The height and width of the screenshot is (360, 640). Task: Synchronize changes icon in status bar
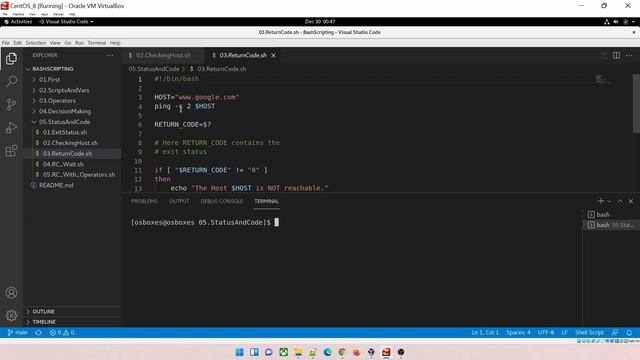click(x=38, y=332)
